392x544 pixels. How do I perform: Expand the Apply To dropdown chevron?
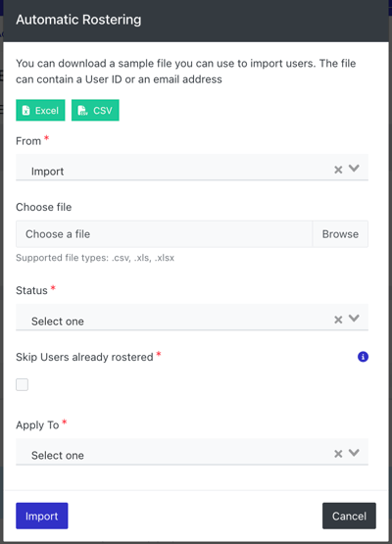pyautogui.click(x=354, y=453)
